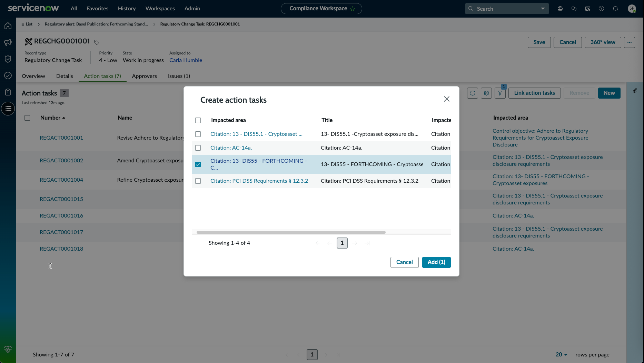The image size is (644, 363).
Task: Open the heartbeat health icon in sidebar
Action: pyautogui.click(x=8, y=349)
